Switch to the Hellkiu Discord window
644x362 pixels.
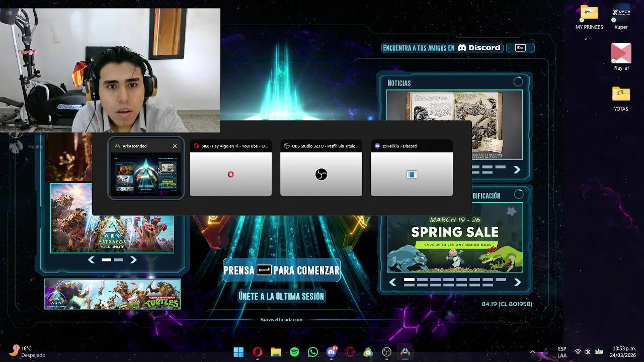(x=412, y=168)
